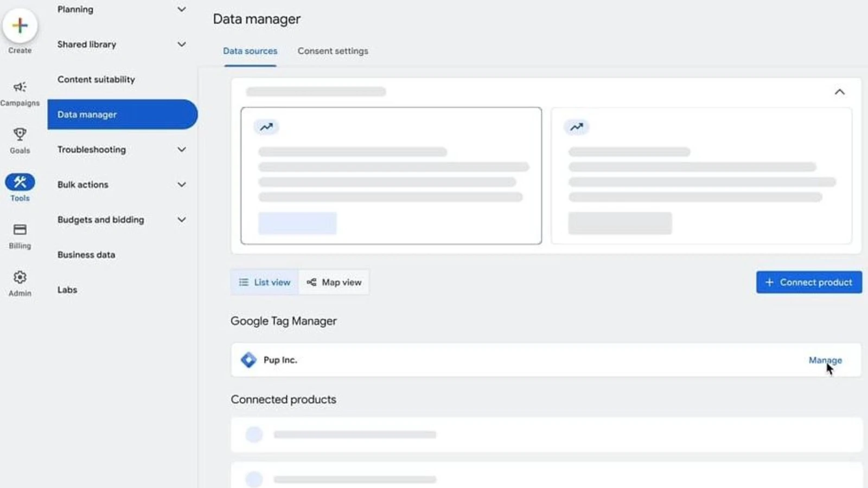Switch to List view
Screen dimensions: 868x488
[265, 282]
